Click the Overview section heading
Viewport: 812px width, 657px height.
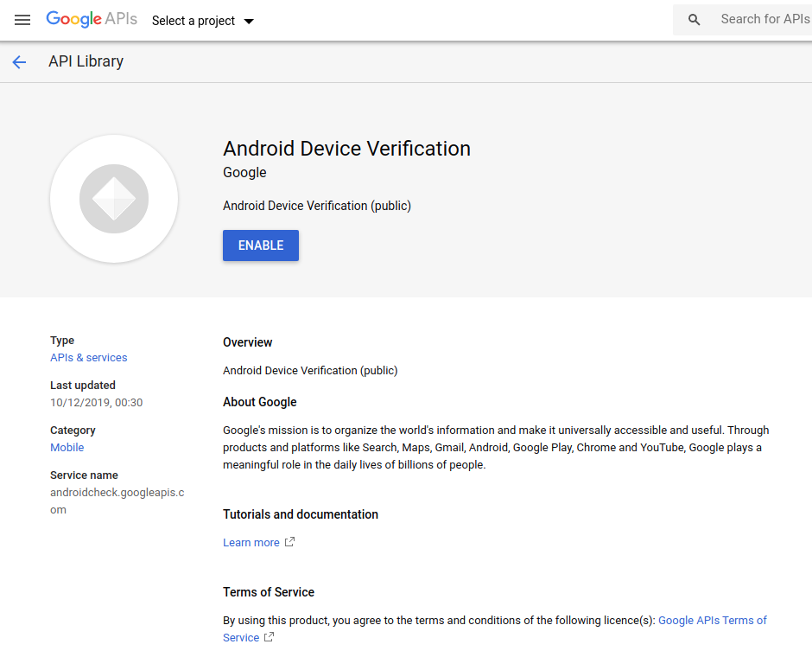click(x=247, y=342)
